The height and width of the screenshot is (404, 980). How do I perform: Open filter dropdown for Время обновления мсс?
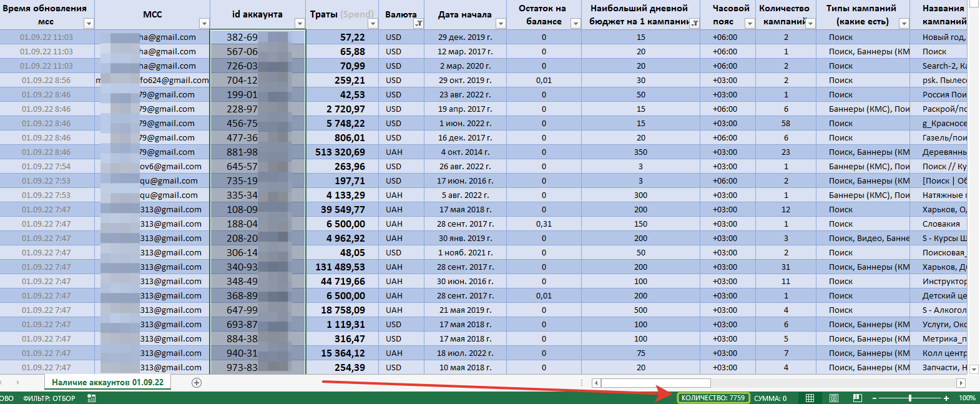[x=89, y=24]
